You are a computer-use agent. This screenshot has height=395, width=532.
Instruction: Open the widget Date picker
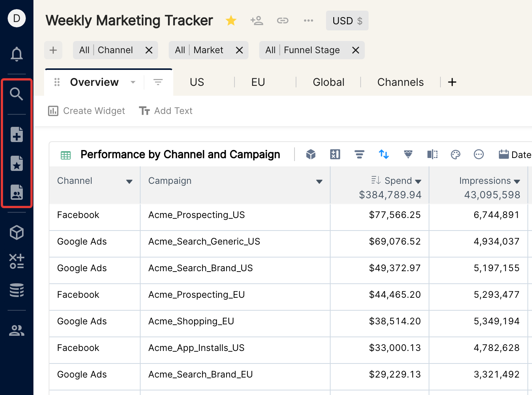[515, 154]
